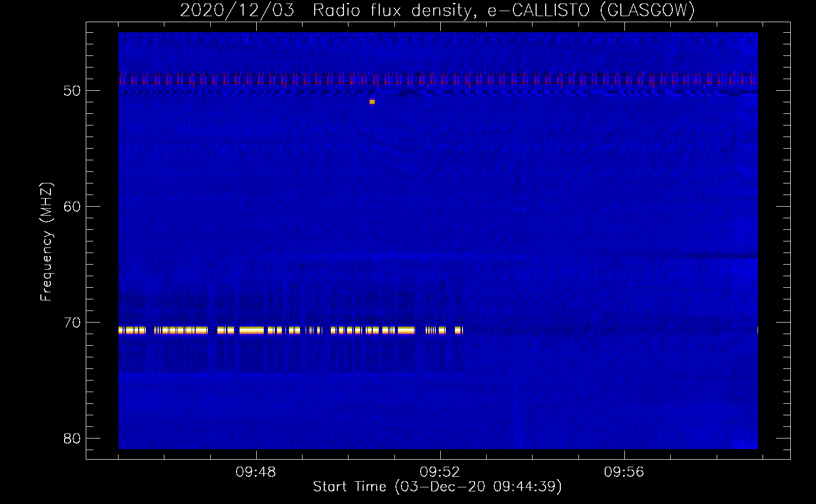Click the 'Start Time (03-Dec-20 09:44:39)' label

coord(437,487)
